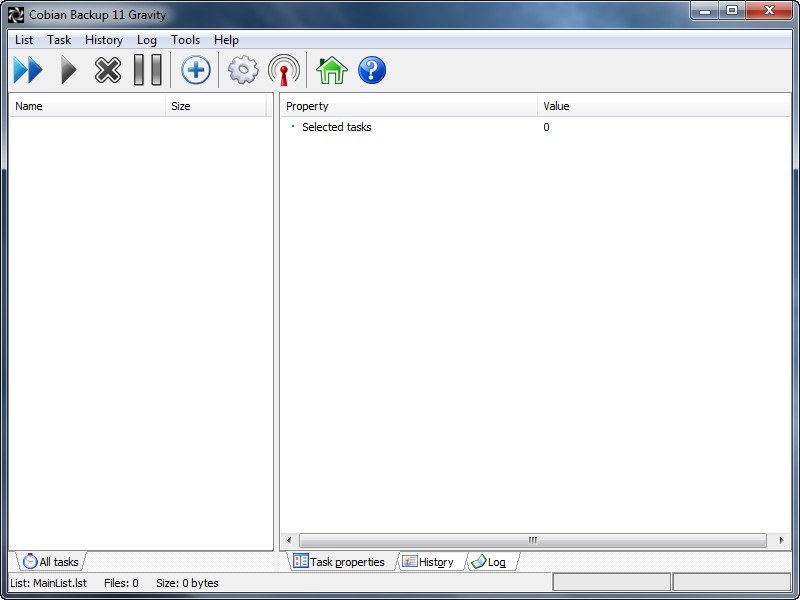Open the List menu
The image size is (800, 600).
tap(23, 40)
